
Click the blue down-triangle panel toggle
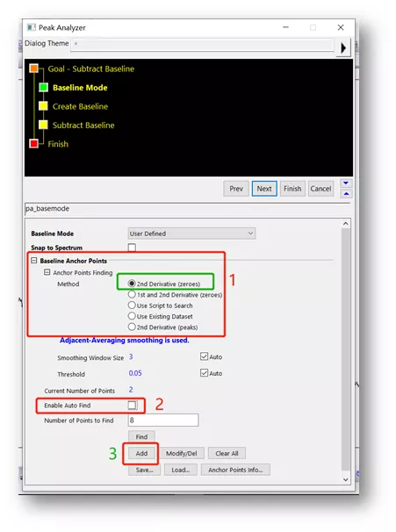[346, 183]
